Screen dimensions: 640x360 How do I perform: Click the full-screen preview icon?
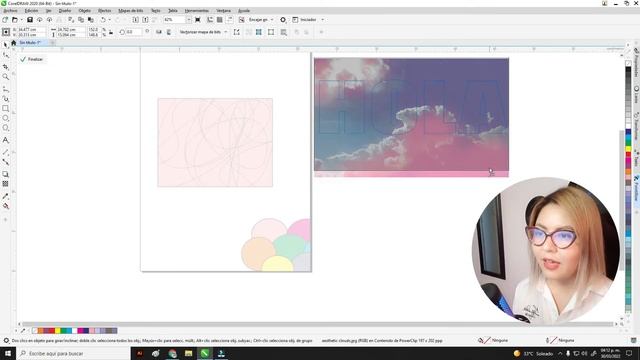tap(198, 20)
